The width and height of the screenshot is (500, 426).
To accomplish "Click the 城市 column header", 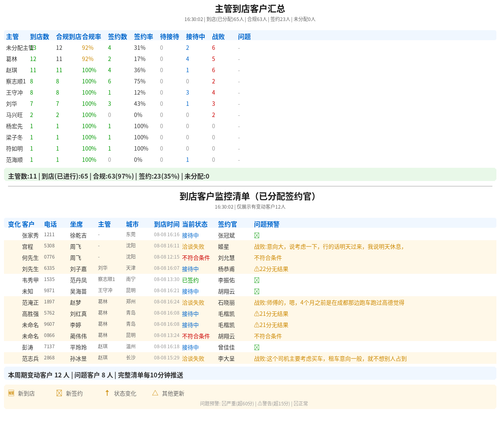I will point(132,224).
